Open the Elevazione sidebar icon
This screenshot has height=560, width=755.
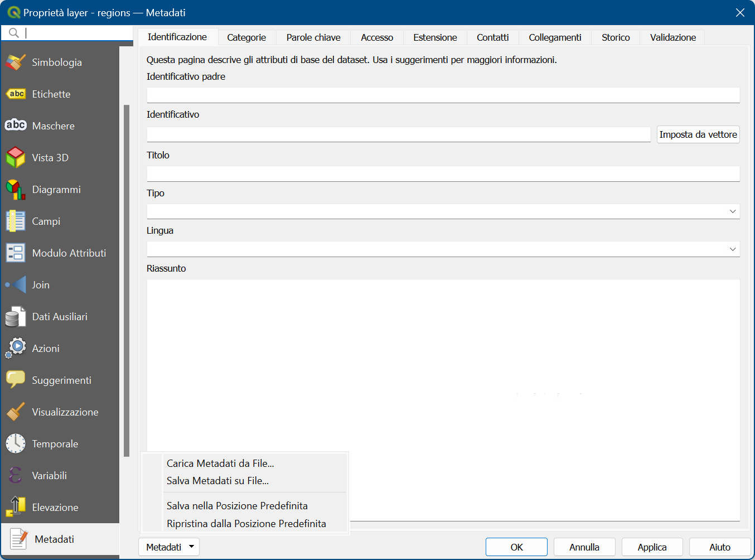click(16, 507)
